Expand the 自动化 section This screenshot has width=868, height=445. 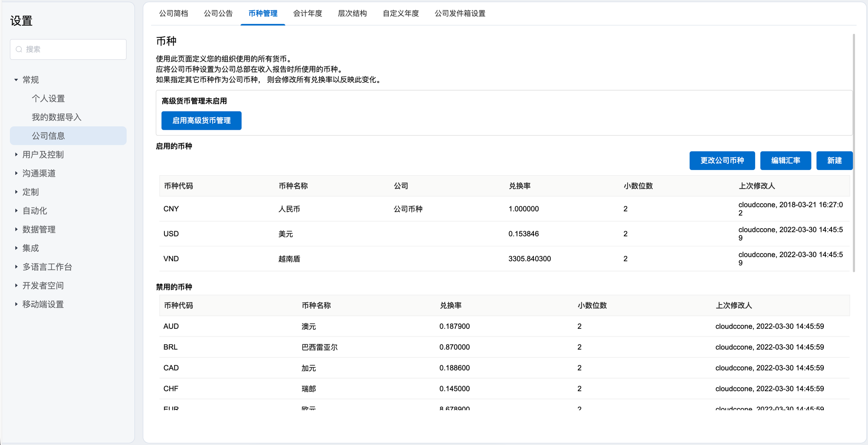coord(16,211)
